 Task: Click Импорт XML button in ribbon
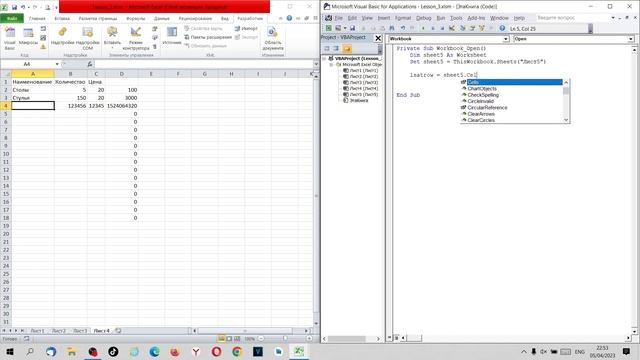[x=246, y=29]
